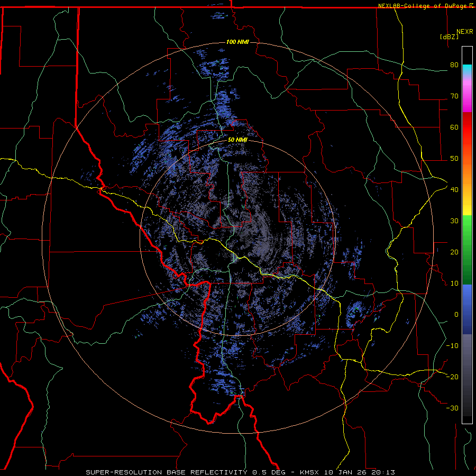Click the 40 value on the dBZ scale
Screen dimensions: 476x476
click(454, 189)
